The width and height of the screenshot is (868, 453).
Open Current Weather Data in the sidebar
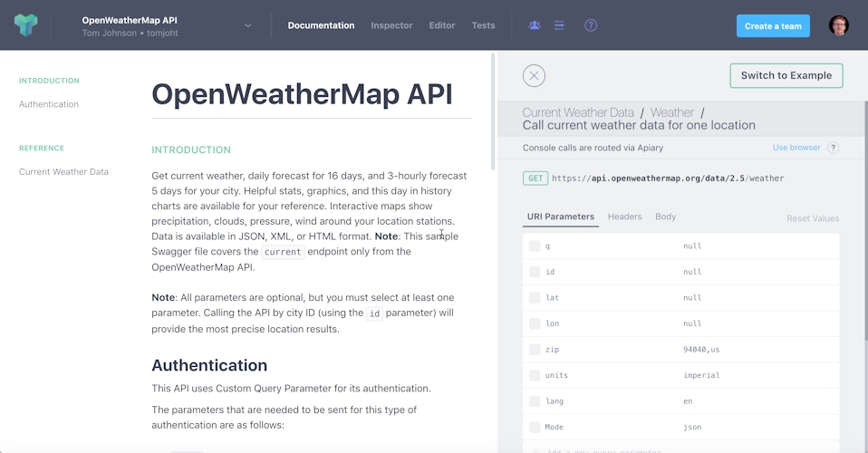[63, 171]
